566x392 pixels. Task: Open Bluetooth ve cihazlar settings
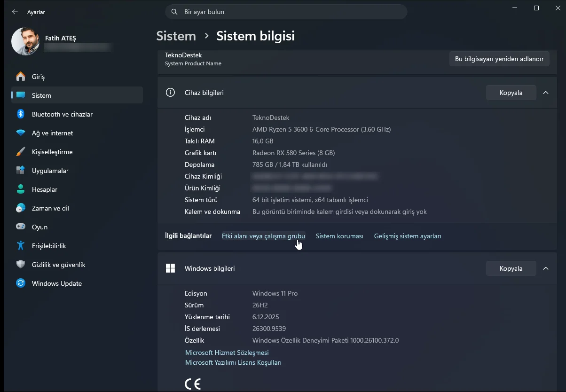pyautogui.click(x=77, y=114)
